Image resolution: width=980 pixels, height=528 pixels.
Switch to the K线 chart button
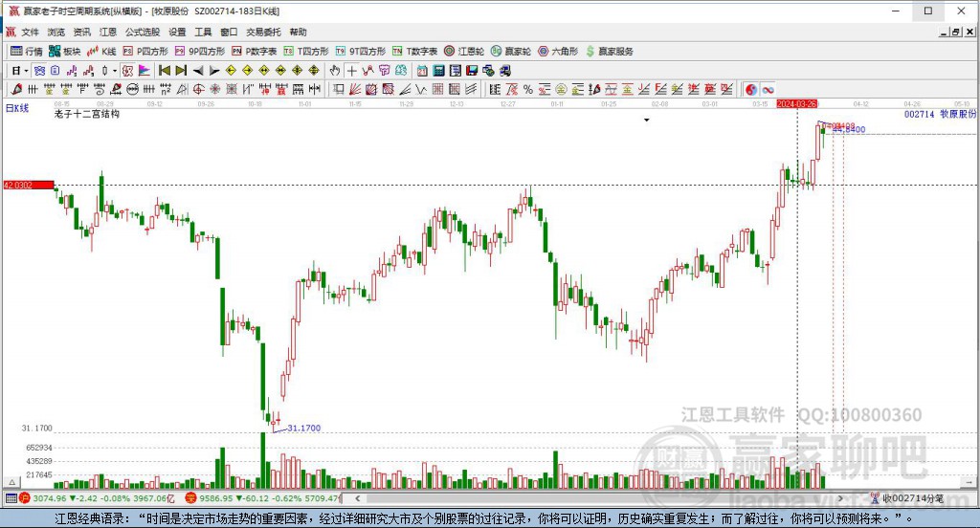pos(101,52)
